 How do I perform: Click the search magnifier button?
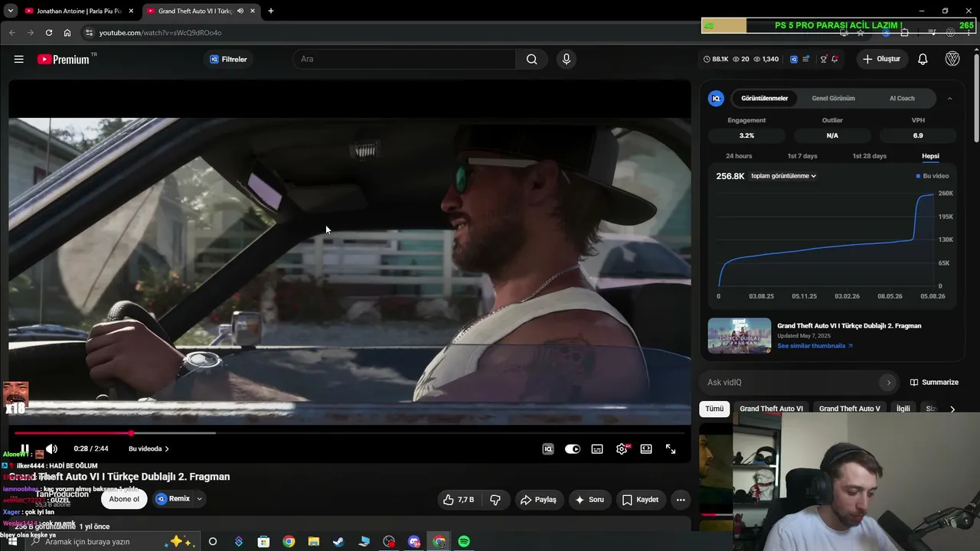(531, 59)
